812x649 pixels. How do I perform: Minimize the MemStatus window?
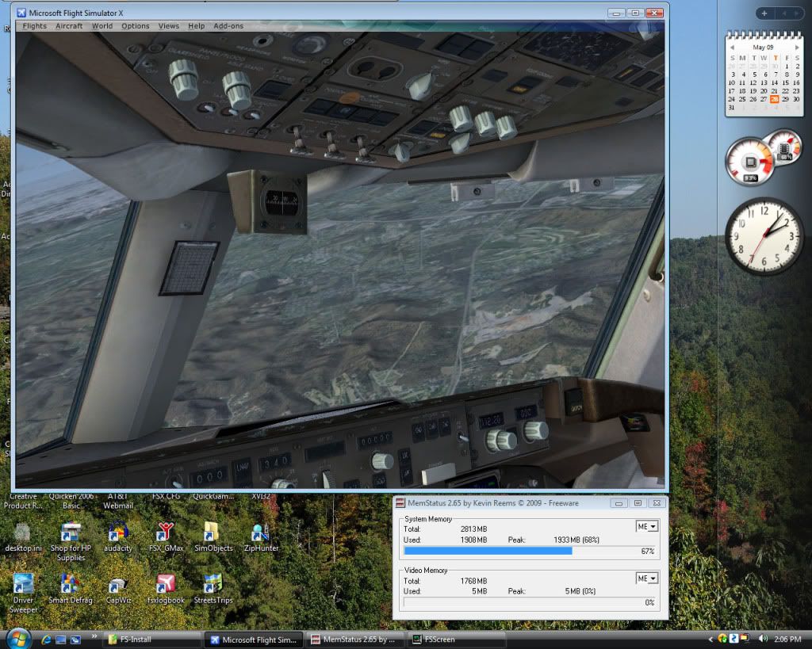619,503
